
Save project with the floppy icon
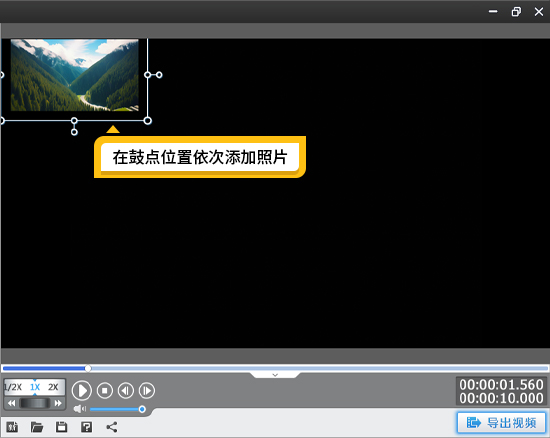61,427
